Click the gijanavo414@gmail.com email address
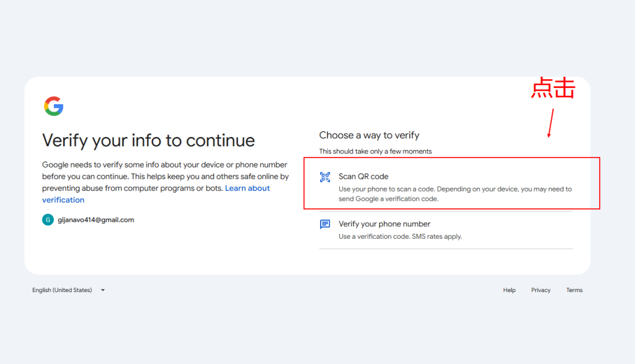 click(95, 220)
